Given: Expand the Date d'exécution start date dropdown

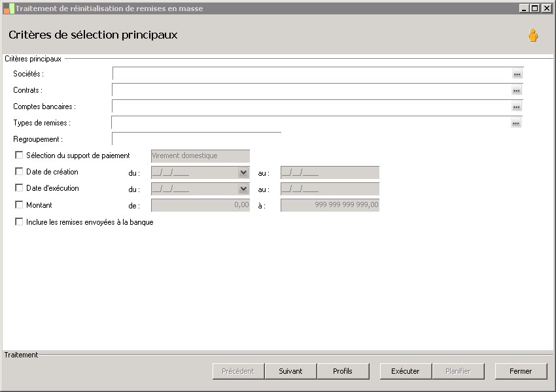Looking at the screenshot, I should pyautogui.click(x=243, y=189).
